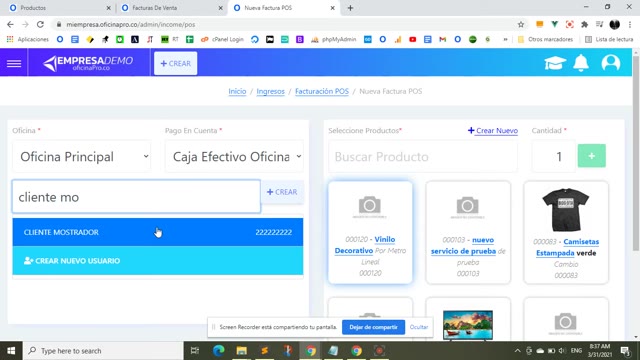Open Chrome three-dot menu
This screenshot has width=640, height=360.
coord(630,24)
